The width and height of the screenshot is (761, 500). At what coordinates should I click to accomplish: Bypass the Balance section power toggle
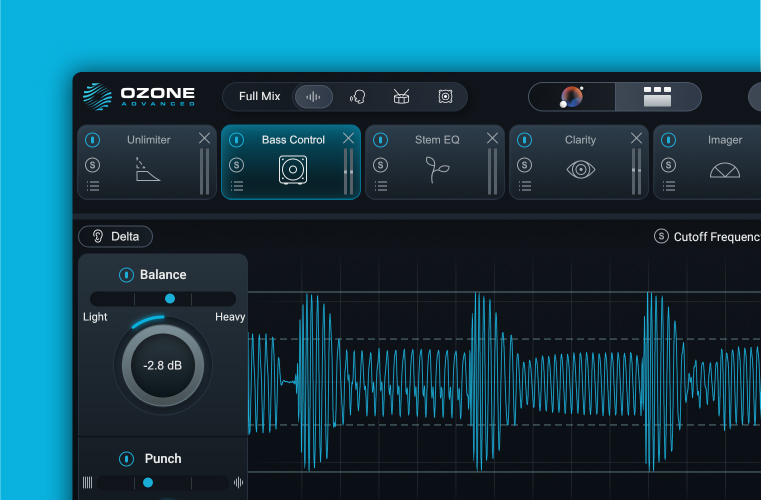(126, 275)
